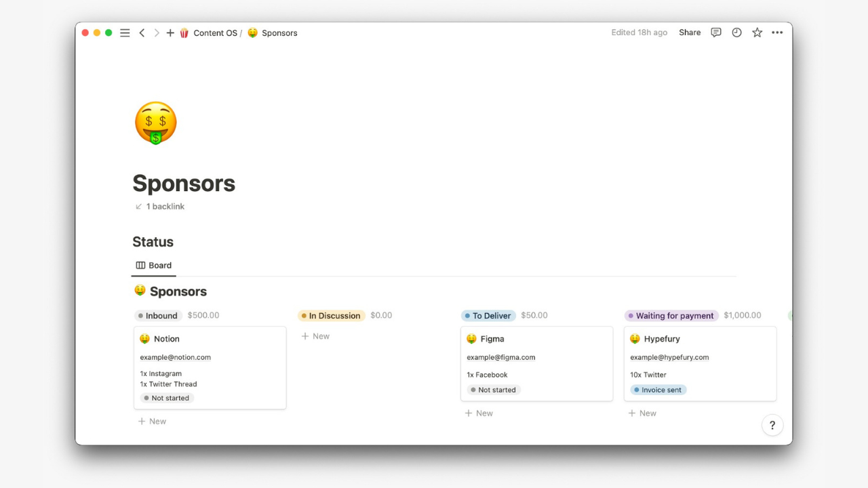868x488 pixels.
Task: Click the In Discussion group label
Action: pyautogui.click(x=332, y=316)
